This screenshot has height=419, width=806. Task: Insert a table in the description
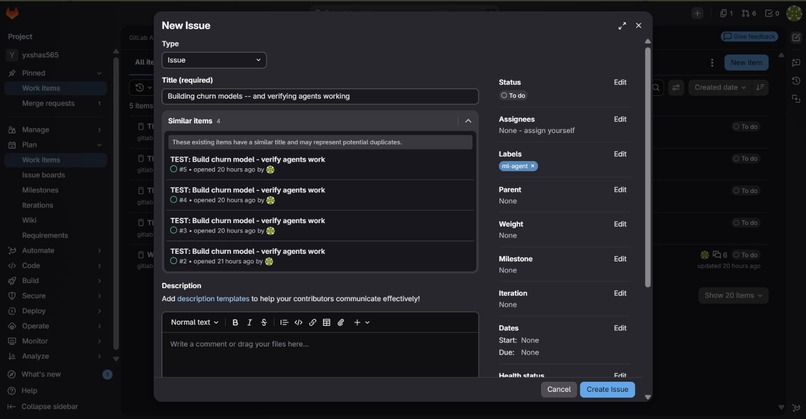[326, 322]
